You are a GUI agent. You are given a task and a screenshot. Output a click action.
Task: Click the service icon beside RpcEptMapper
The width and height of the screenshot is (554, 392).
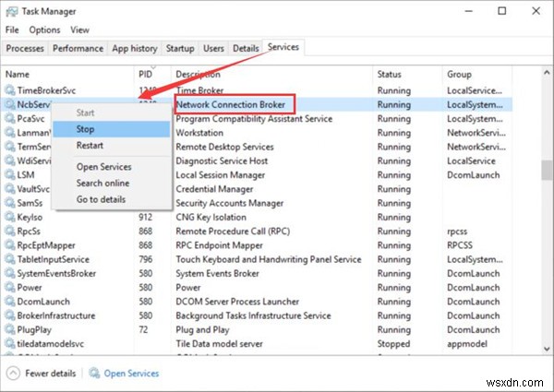point(10,245)
